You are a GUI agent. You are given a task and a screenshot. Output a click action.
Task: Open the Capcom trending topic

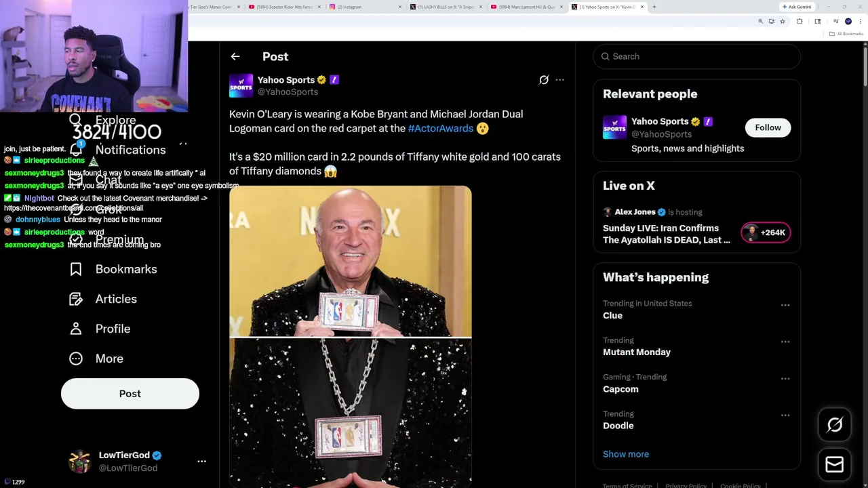[620, 389]
